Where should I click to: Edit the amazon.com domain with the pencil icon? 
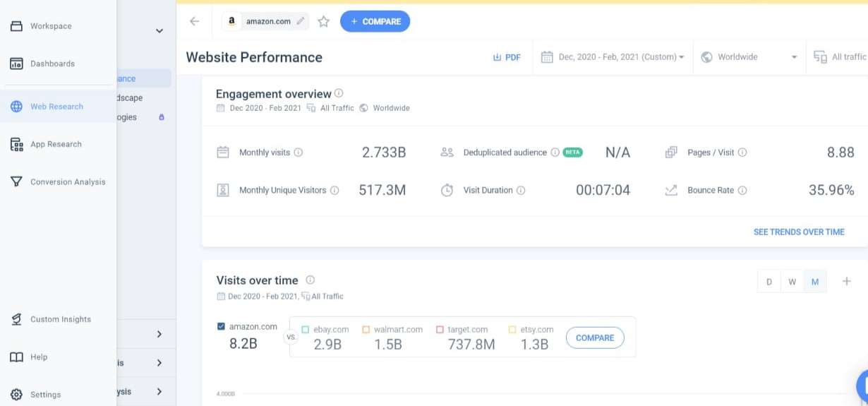[301, 21]
